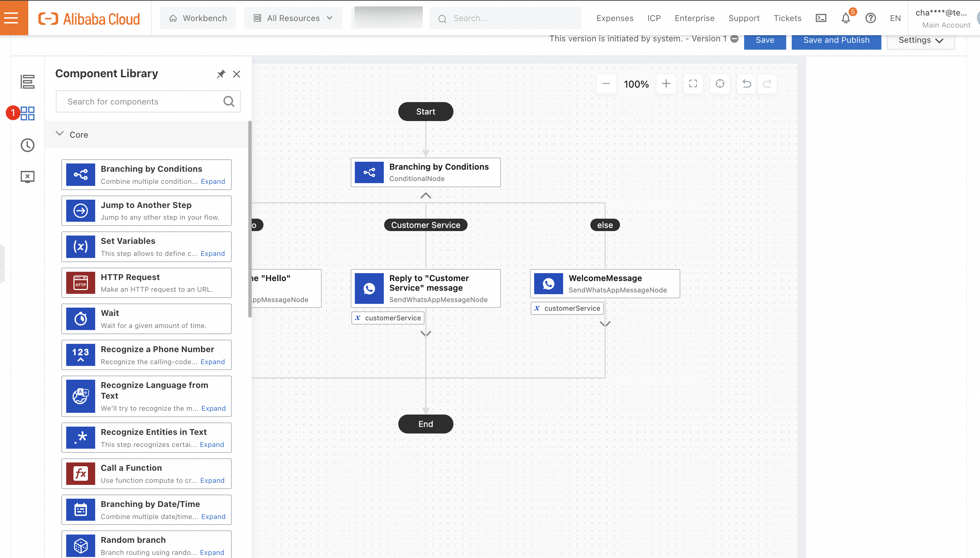The height and width of the screenshot is (558, 980).
Task: Open the outline list sidebar icon
Action: (x=27, y=82)
